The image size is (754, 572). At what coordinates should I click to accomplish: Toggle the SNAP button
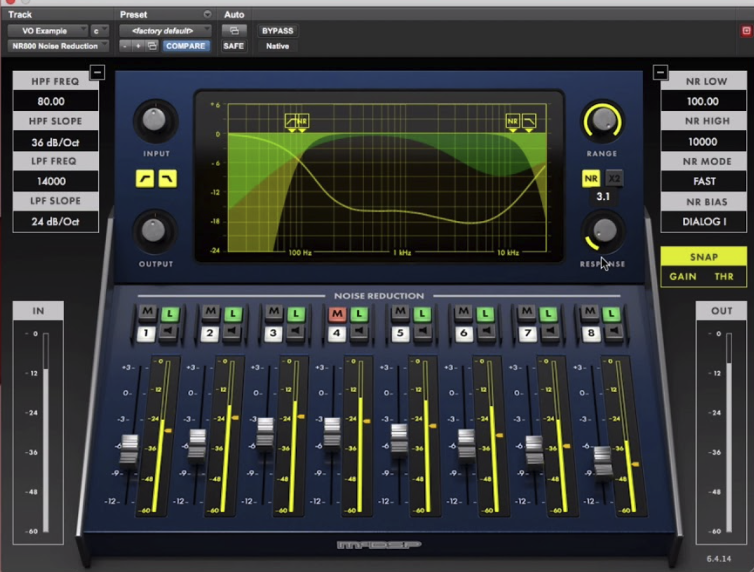[704, 257]
